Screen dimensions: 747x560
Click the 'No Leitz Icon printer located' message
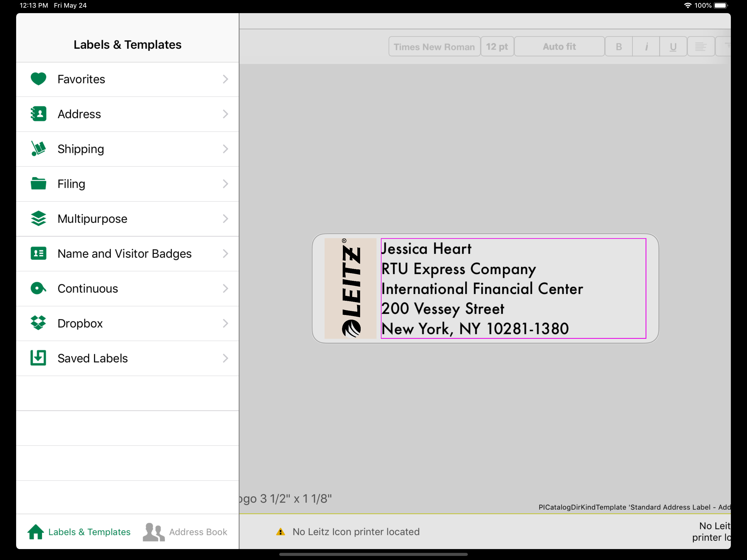tap(356, 532)
